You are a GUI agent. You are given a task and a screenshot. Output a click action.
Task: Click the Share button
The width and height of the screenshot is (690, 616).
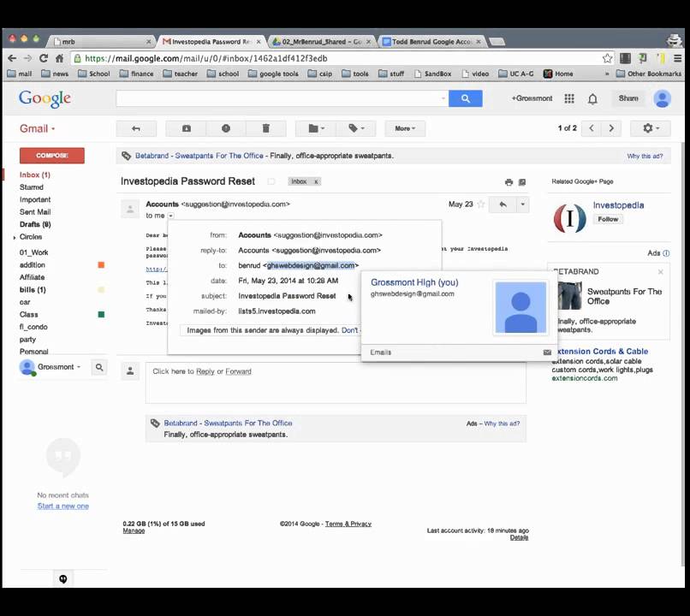(628, 98)
